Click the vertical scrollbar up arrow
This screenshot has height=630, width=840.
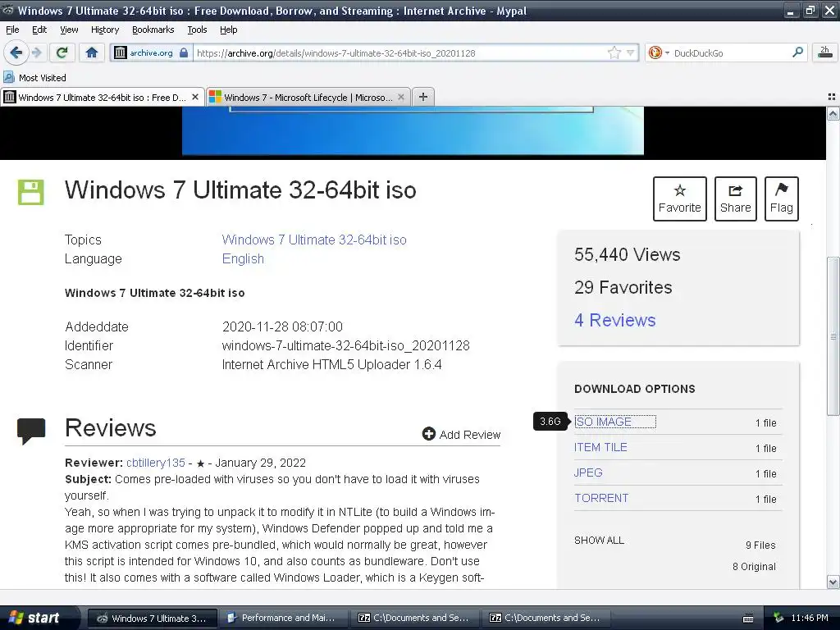833,113
